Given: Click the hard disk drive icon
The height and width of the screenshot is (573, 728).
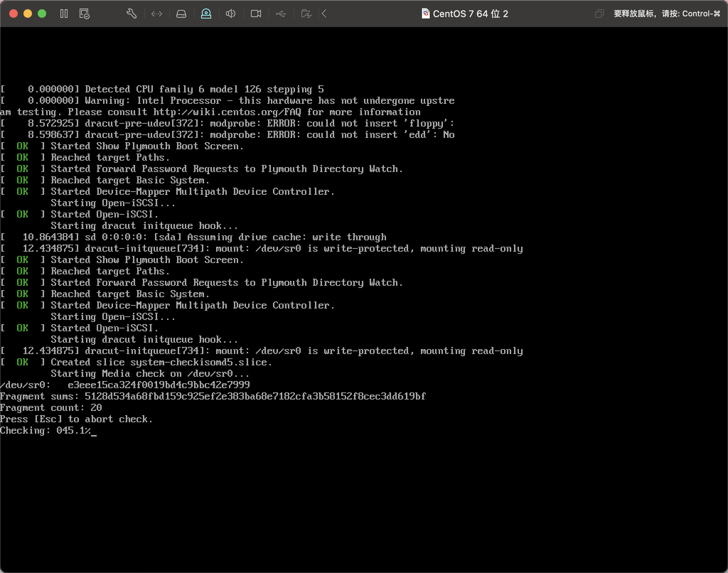Looking at the screenshot, I should pyautogui.click(x=181, y=14).
